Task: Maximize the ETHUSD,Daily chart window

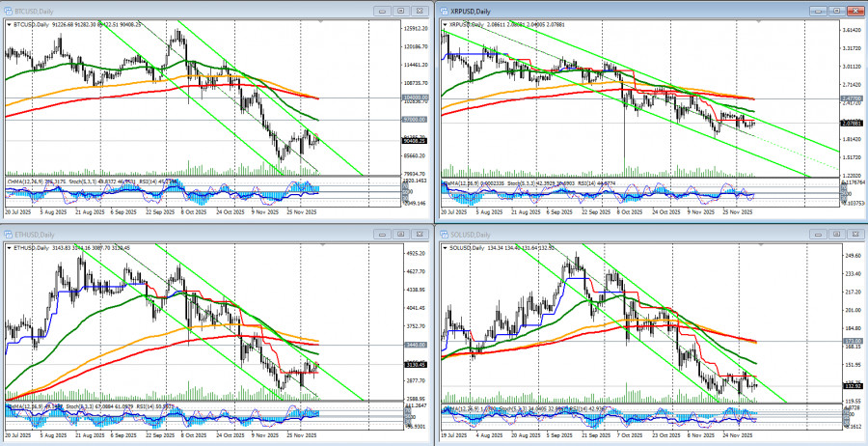Action: [x=402, y=235]
